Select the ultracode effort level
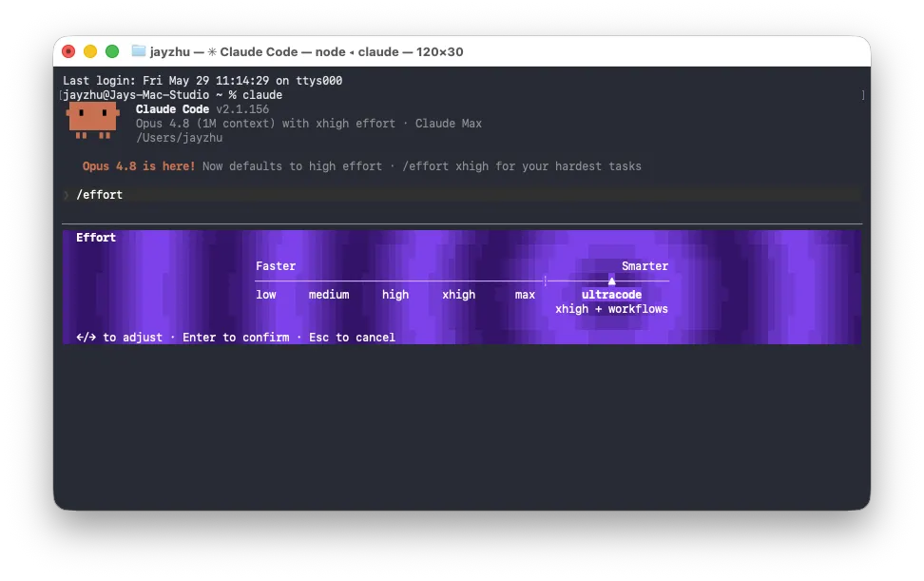The width and height of the screenshot is (924, 581). (611, 295)
